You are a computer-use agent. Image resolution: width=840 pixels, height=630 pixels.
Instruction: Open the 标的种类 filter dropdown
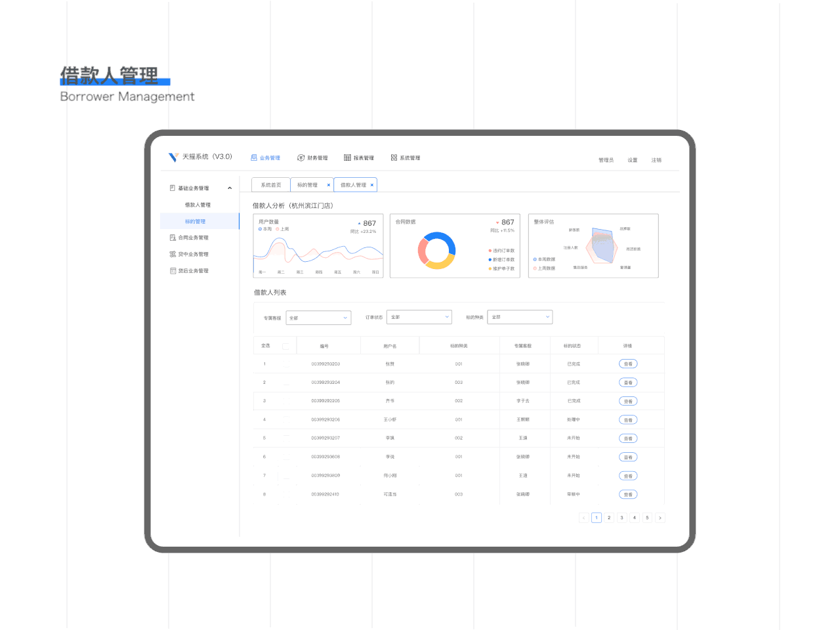pos(520,317)
